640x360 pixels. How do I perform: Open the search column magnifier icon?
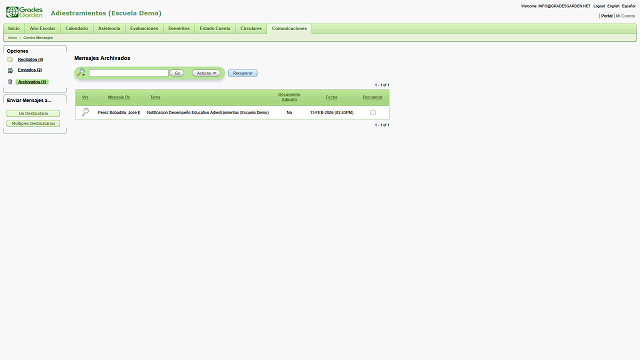pos(81,73)
